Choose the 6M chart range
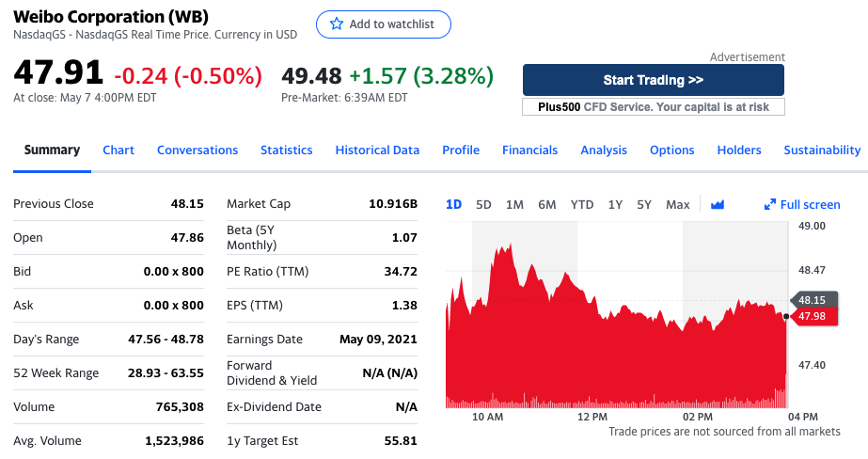This screenshot has height=459, width=868. [x=547, y=205]
